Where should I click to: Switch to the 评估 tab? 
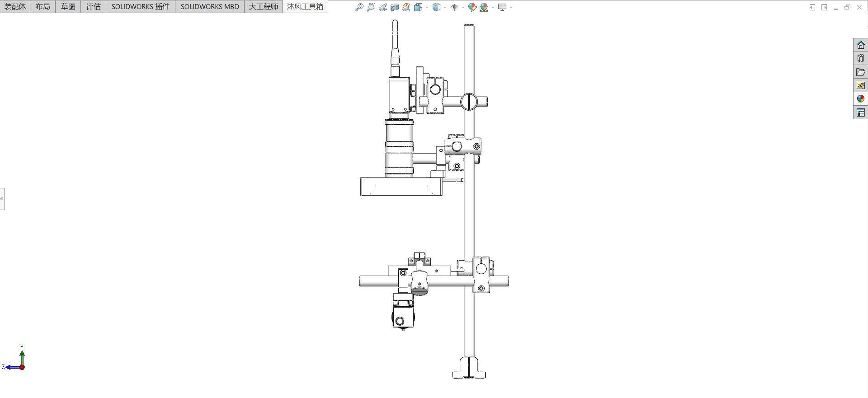point(94,6)
